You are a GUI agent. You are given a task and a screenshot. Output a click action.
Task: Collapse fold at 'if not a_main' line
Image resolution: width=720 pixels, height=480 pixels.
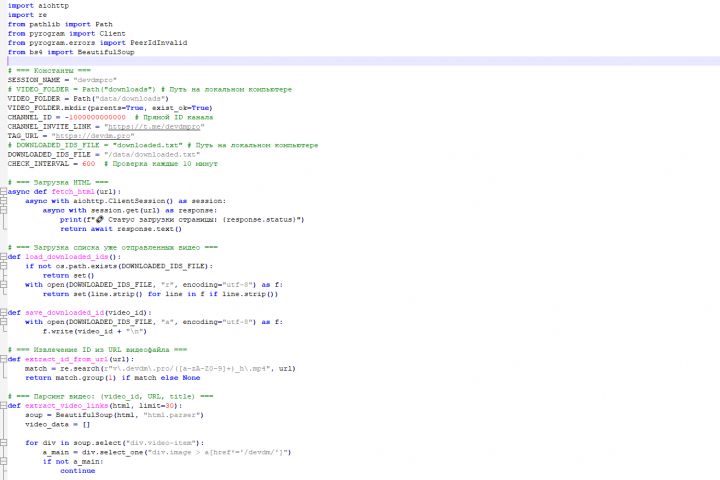click(4, 461)
